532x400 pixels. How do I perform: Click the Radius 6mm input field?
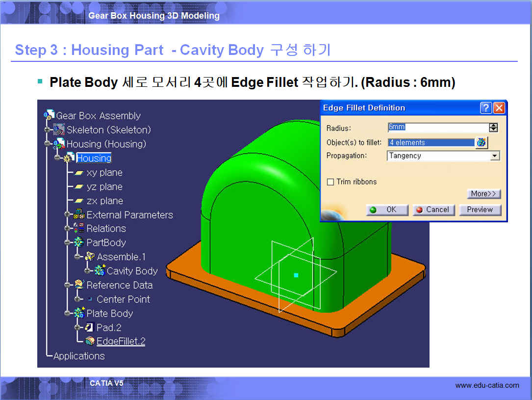pyautogui.click(x=436, y=128)
